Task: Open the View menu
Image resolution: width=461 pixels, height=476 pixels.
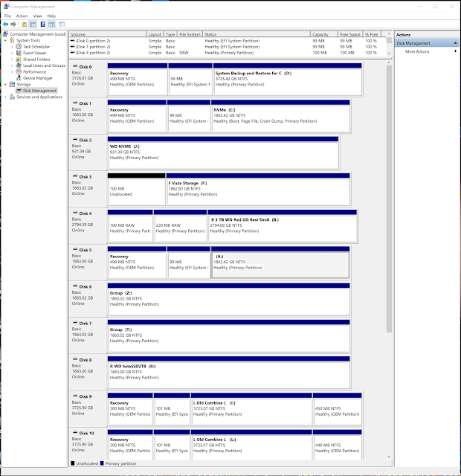Action: coord(37,16)
